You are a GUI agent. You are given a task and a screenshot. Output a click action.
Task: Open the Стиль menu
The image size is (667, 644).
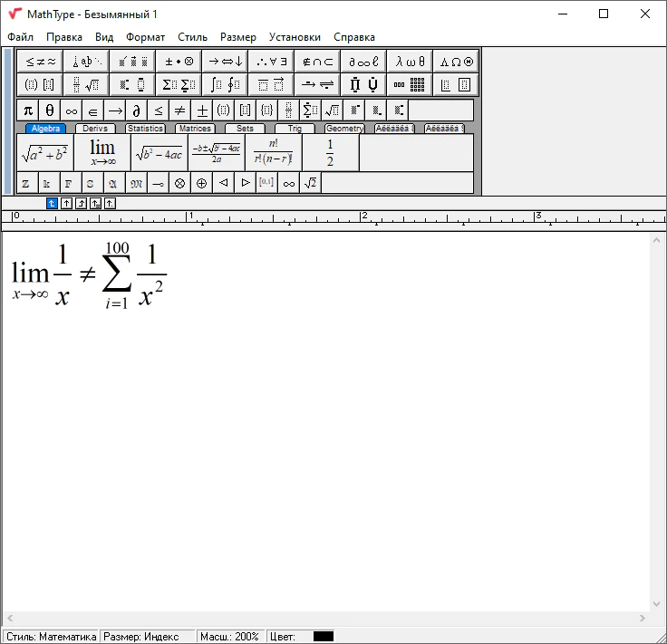tap(192, 37)
